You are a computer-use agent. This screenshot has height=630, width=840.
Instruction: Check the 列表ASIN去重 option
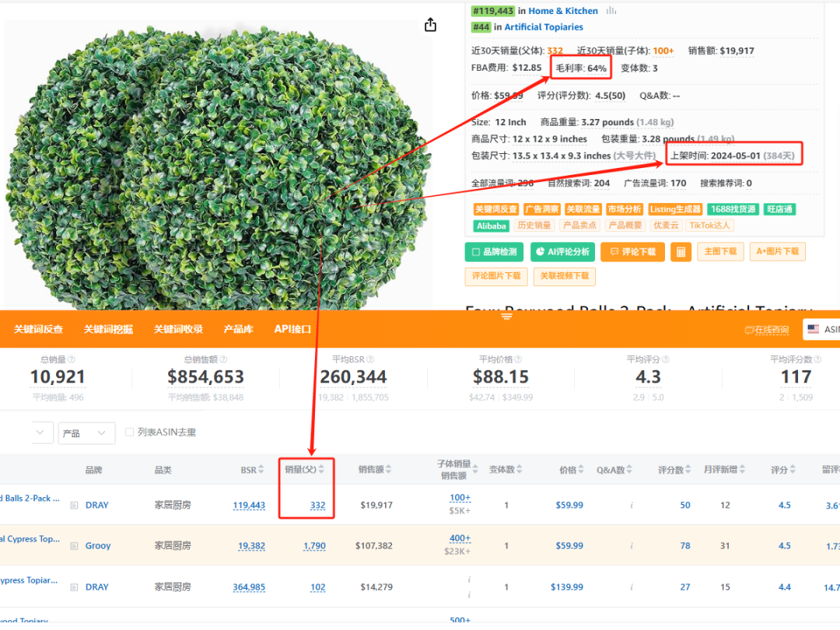tap(131, 433)
